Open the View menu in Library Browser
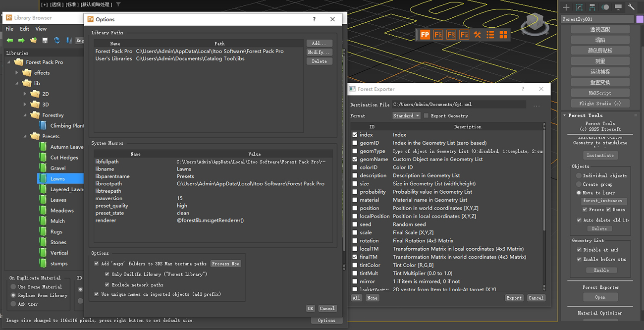The height and width of the screenshot is (330, 644). (x=41, y=29)
